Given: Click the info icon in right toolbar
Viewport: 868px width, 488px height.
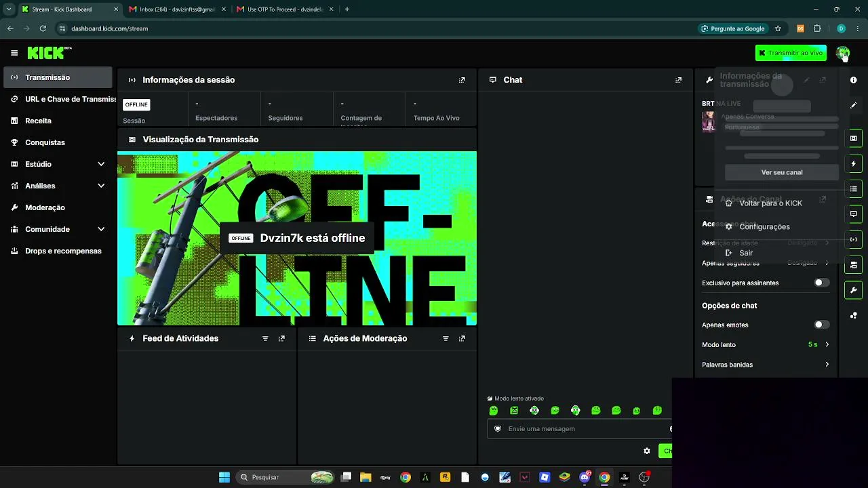Looking at the screenshot, I should click(x=853, y=80).
